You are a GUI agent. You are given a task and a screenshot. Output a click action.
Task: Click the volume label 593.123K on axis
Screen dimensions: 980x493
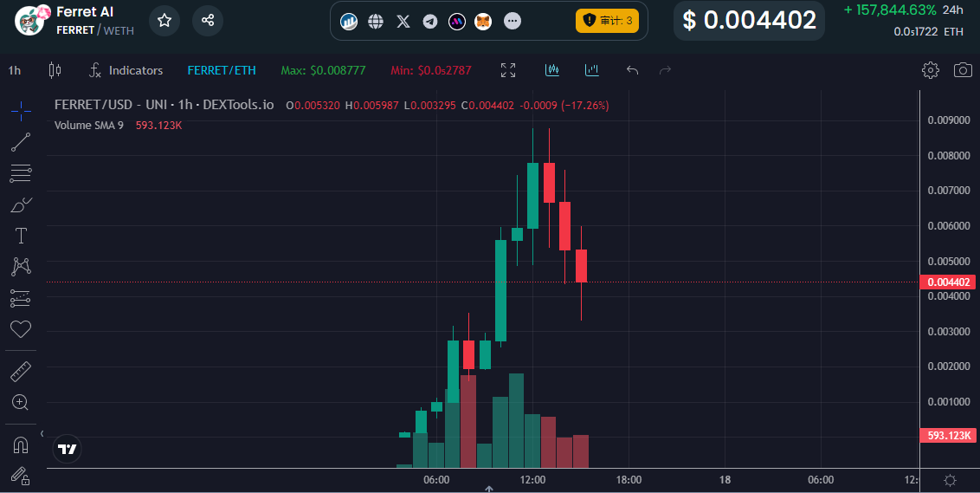tap(948, 436)
